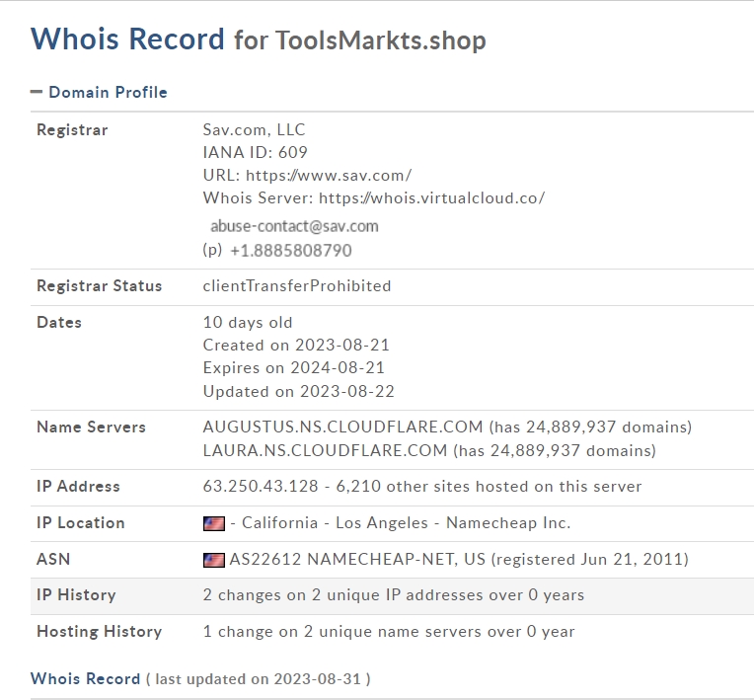Click the whois.virtualcloud.co Whois server URL
754x700 pixels.
click(432, 198)
